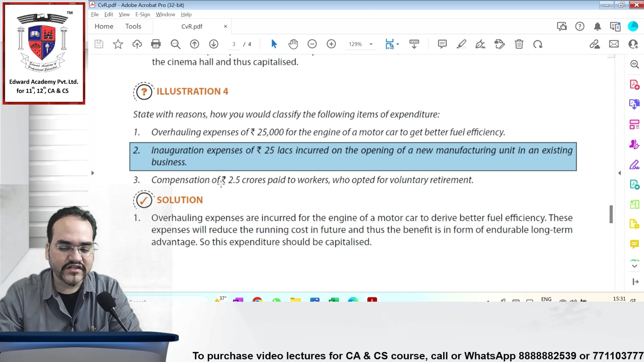Open the zoom percentage dropdown
This screenshot has height=362, width=644.
click(371, 44)
